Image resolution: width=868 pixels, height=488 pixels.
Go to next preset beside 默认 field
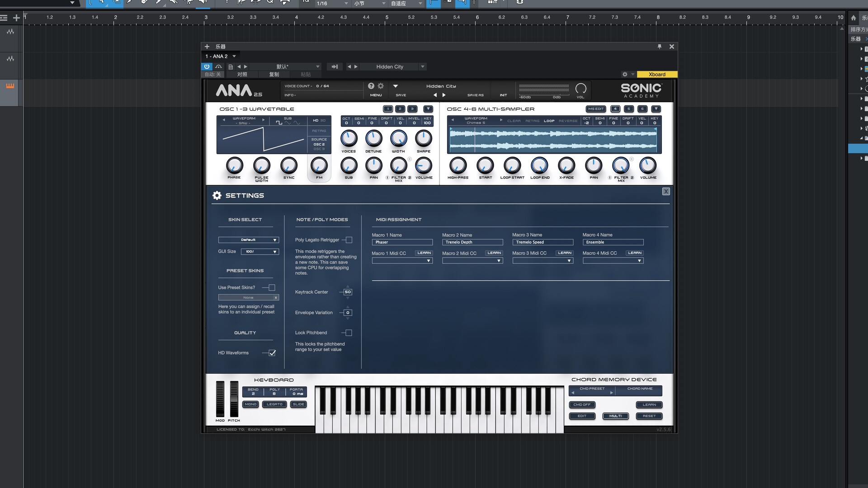[x=245, y=66]
